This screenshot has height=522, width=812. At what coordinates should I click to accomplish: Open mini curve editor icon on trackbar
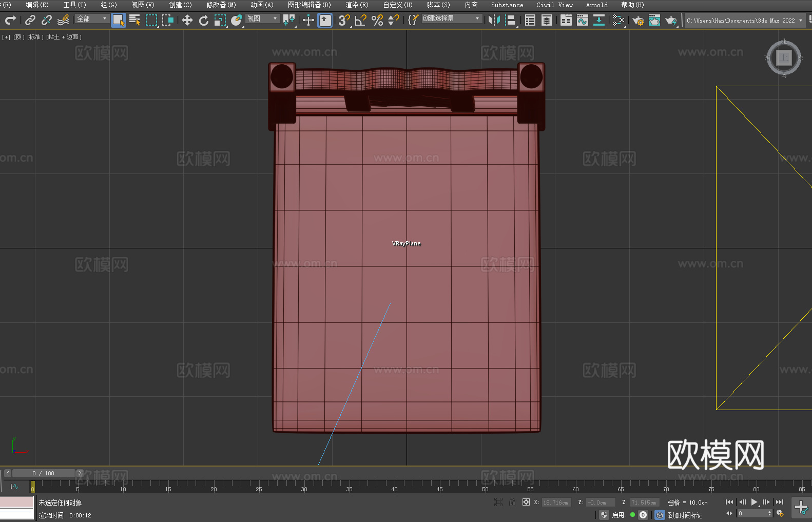(x=14, y=486)
